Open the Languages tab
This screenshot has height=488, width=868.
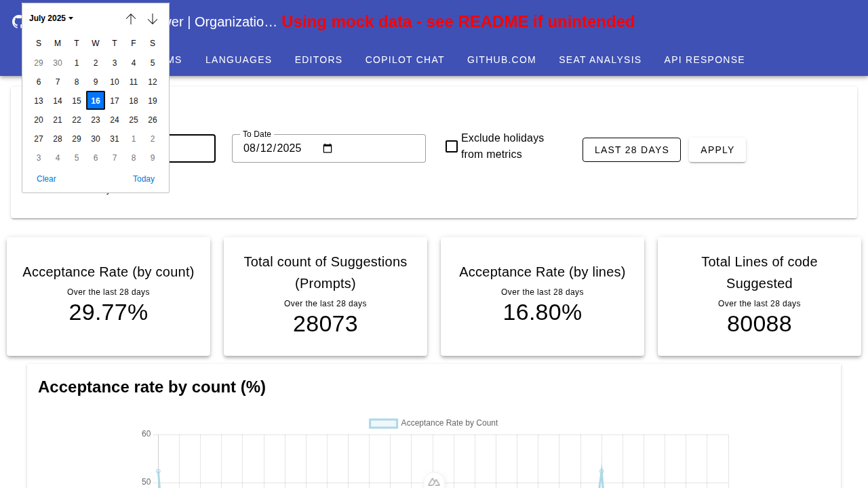239,60
